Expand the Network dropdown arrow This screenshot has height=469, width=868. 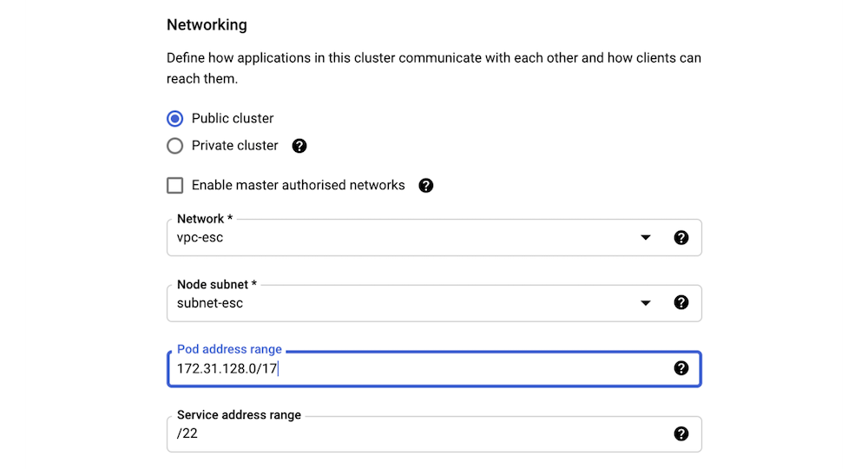pos(646,237)
